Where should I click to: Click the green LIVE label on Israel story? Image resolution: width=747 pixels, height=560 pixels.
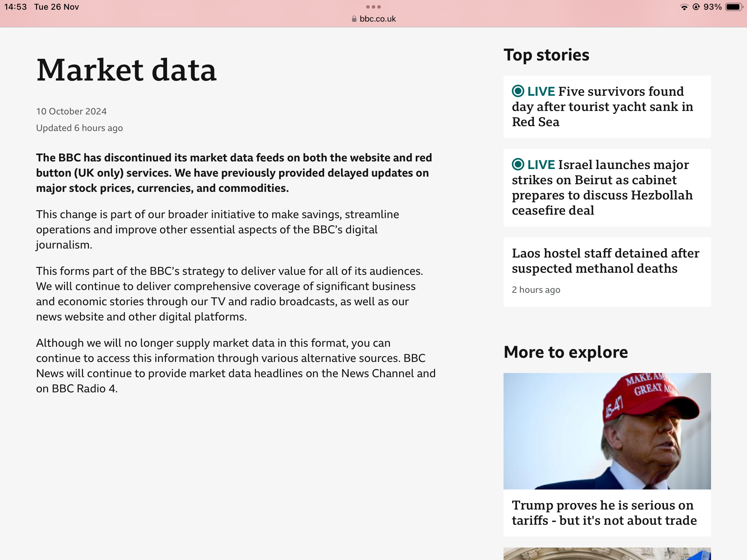(541, 165)
